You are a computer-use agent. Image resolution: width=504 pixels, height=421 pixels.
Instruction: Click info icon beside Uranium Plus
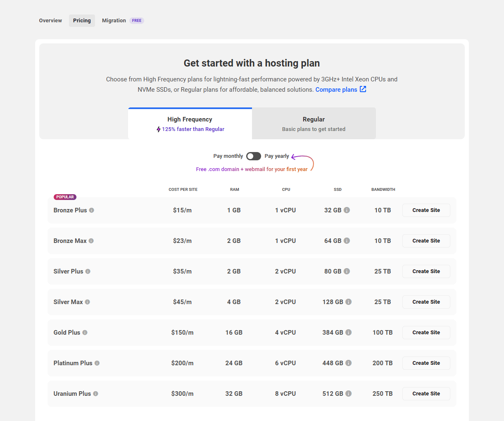click(95, 394)
